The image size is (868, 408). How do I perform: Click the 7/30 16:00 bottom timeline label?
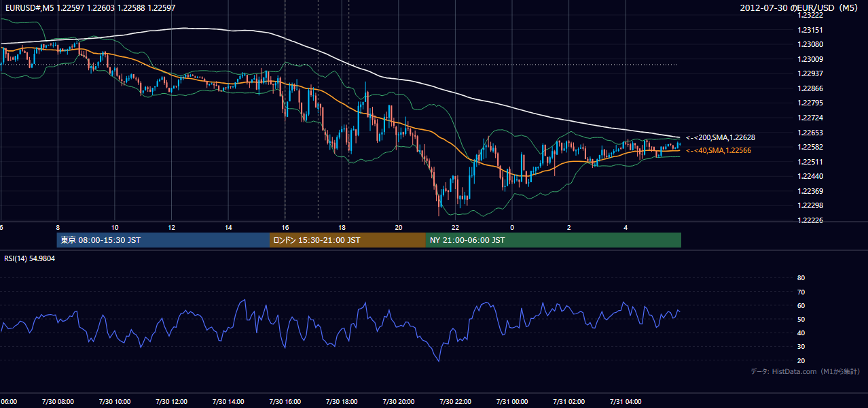[x=285, y=401]
